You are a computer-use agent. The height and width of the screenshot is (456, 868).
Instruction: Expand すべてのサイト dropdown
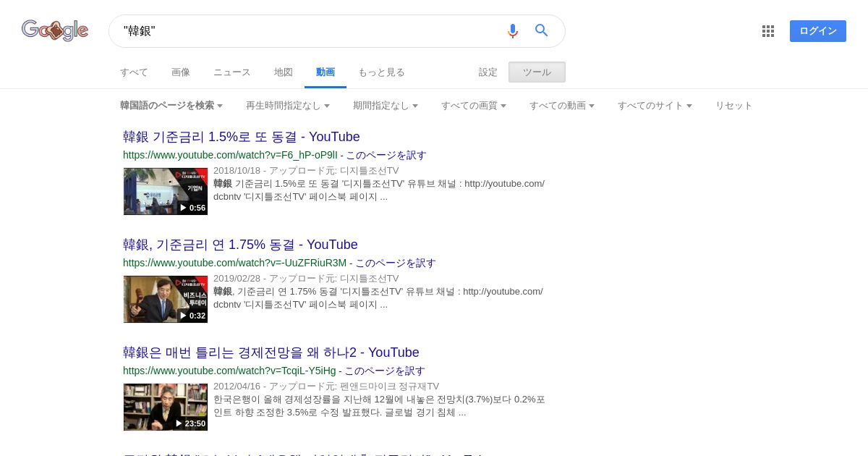coord(655,106)
